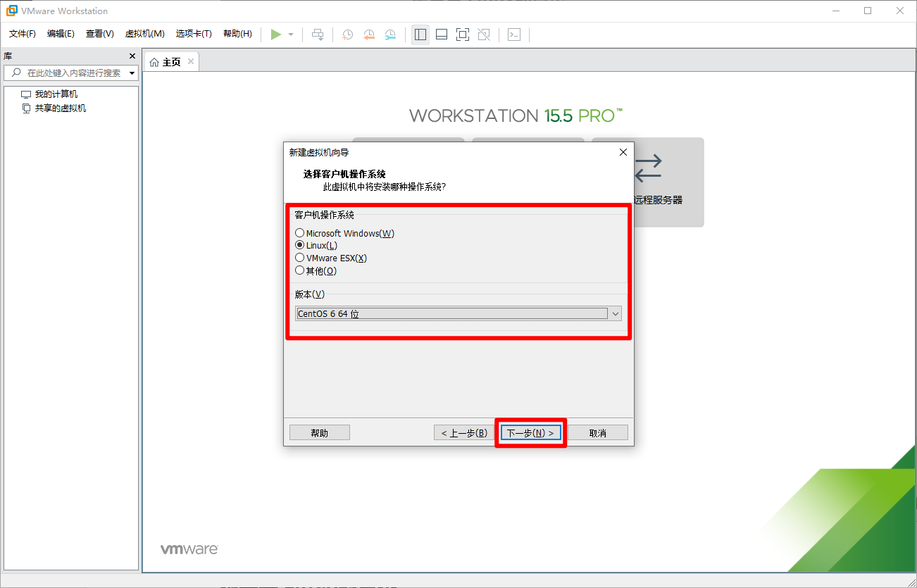This screenshot has width=917, height=588.
Task: Close the 库 library panel
Action: tap(132, 56)
